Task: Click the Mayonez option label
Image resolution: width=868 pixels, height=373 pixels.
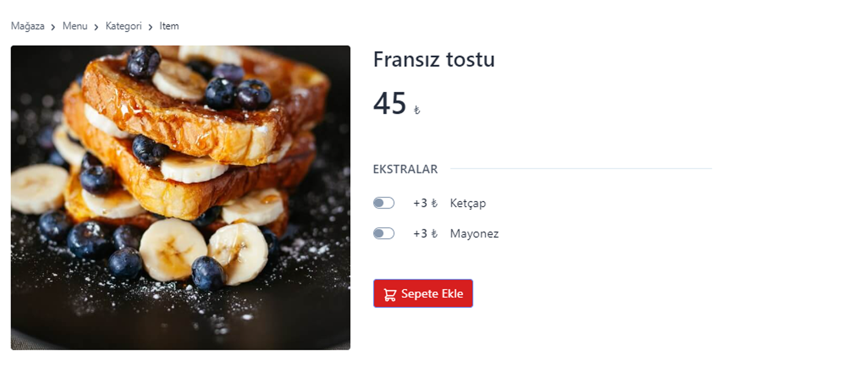Action: (475, 234)
